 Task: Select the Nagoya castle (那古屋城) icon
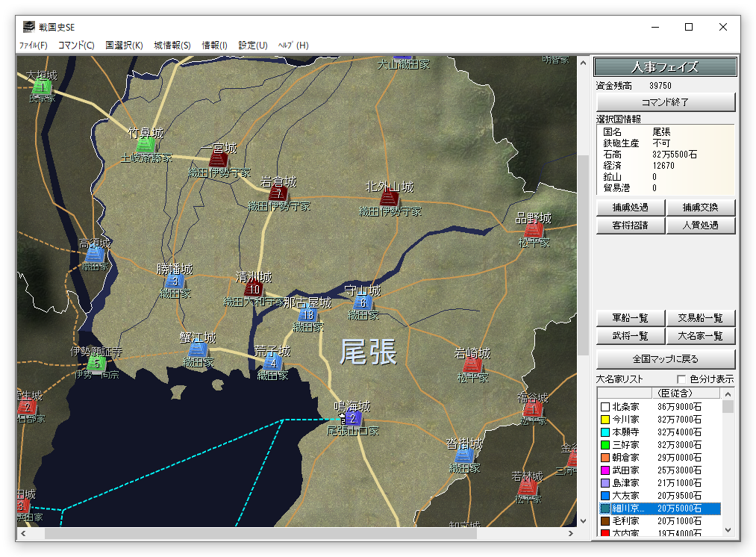tap(307, 315)
